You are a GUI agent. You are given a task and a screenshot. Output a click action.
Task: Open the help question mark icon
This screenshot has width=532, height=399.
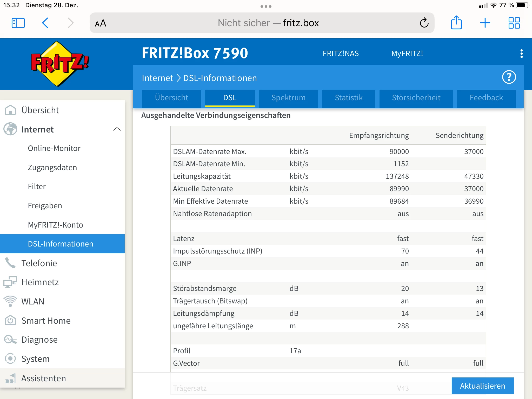509,77
